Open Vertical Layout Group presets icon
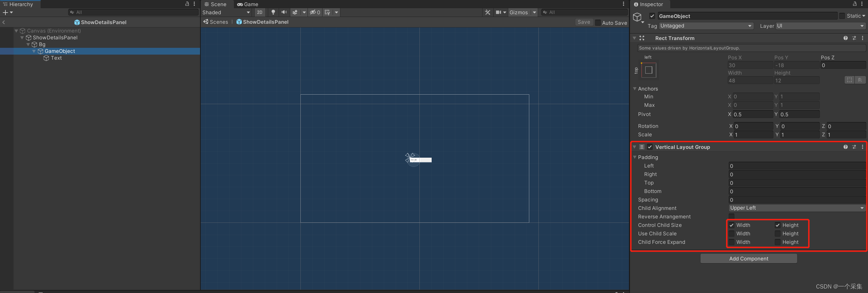The height and width of the screenshot is (293, 868). [x=854, y=147]
